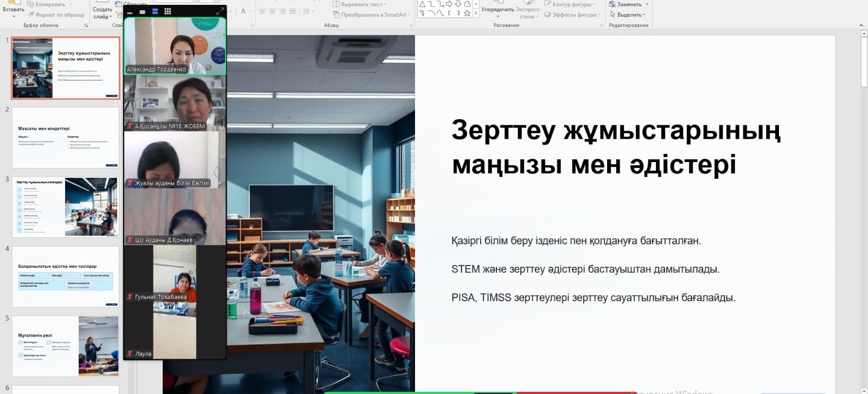
Task: Open the Заменить dropdown arrow
Action: pos(647,4)
